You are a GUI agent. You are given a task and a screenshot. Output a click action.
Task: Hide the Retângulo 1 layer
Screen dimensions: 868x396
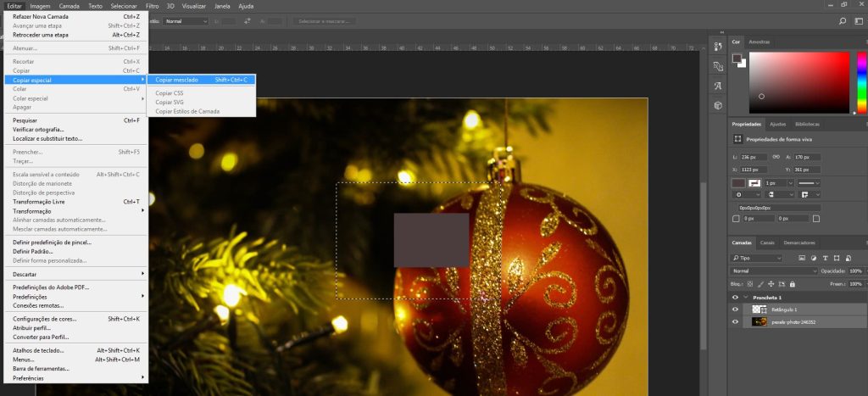click(735, 309)
